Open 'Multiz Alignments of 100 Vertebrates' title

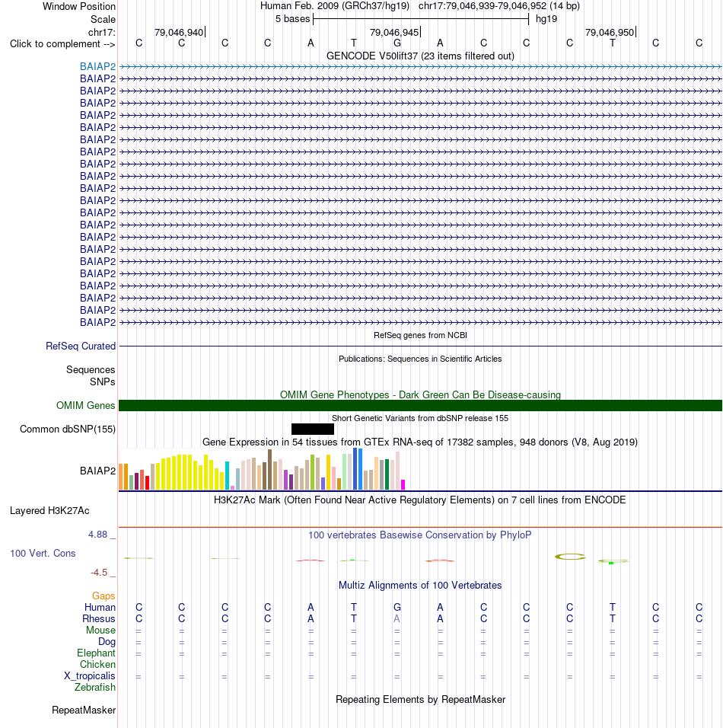point(420,585)
